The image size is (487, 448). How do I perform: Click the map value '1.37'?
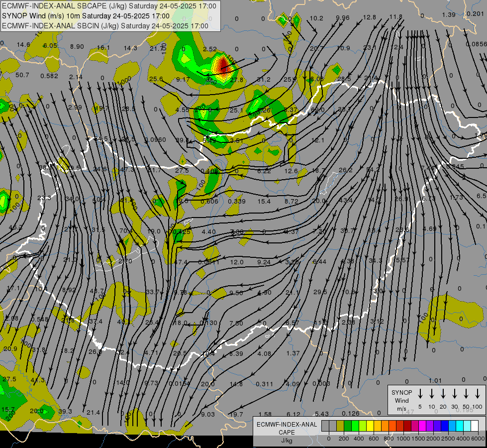click(x=293, y=353)
